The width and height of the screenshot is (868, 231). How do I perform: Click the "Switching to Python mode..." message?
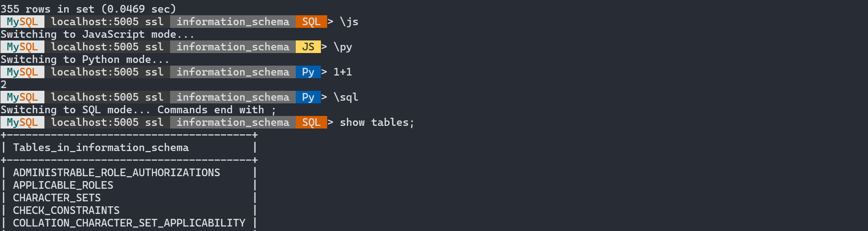coord(85,59)
